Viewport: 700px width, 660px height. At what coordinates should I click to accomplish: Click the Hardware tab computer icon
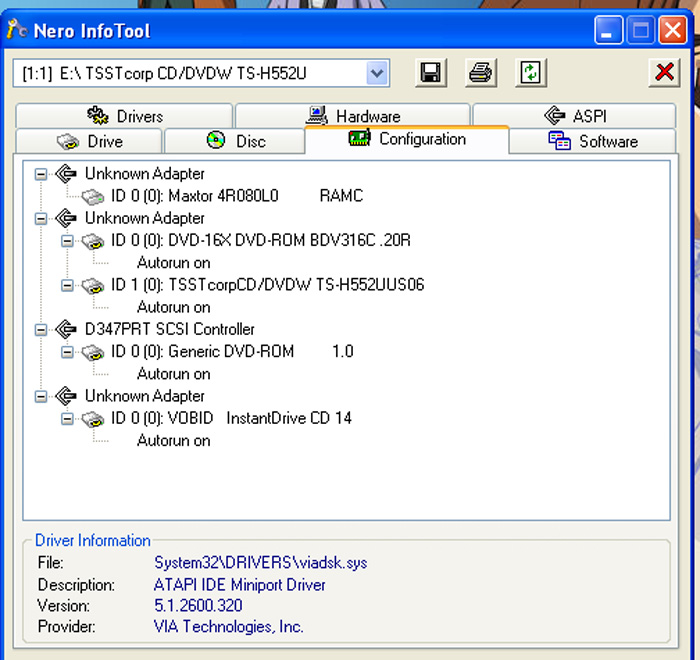pos(317,115)
